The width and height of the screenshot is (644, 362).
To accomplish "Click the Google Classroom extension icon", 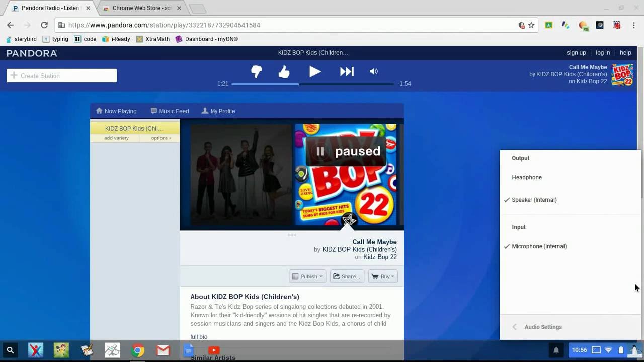I will point(549,25).
